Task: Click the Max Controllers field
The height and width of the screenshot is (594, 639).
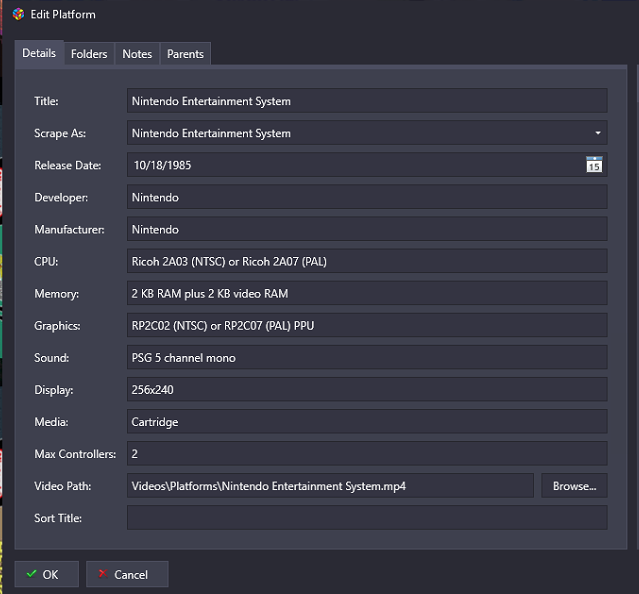Action: coord(367,453)
